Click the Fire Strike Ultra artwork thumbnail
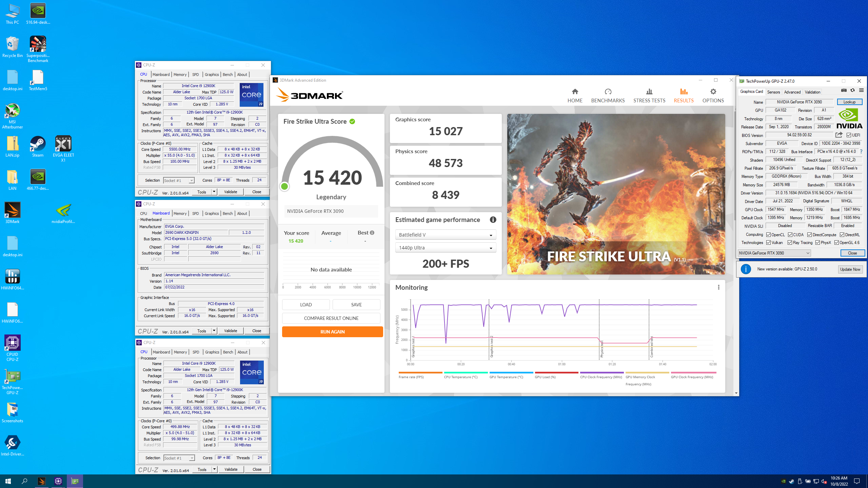The image size is (868, 488). 616,194
